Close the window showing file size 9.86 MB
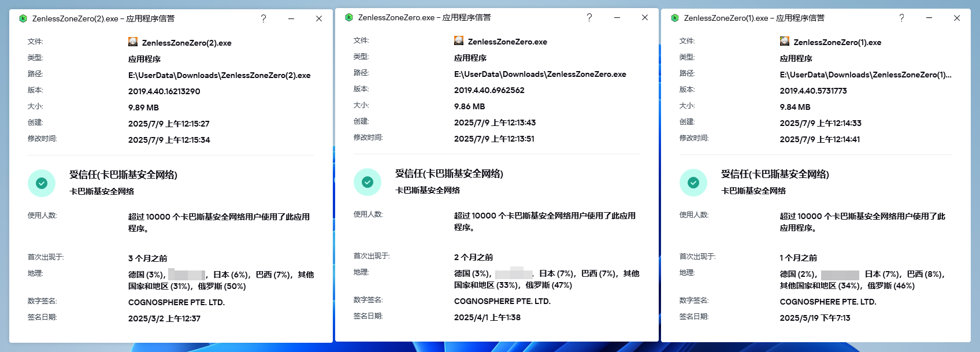The width and height of the screenshot is (980, 352). pyautogui.click(x=645, y=17)
